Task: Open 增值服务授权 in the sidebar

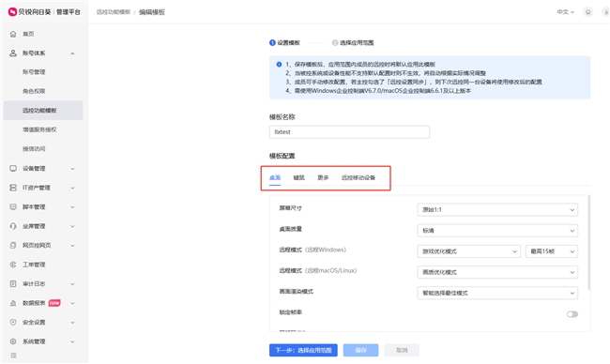Action: pyautogui.click(x=39, y=129)
